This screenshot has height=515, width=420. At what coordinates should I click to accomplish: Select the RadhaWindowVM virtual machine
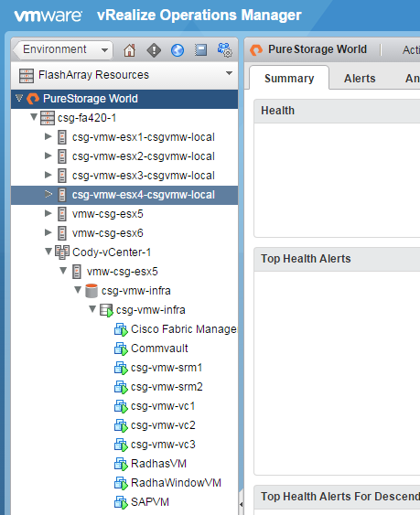point(176,483)
